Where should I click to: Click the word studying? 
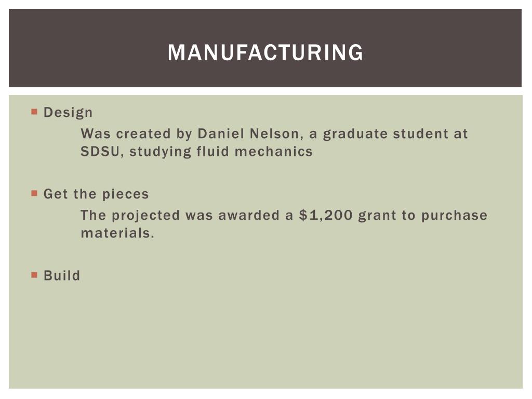coord(161,152)
